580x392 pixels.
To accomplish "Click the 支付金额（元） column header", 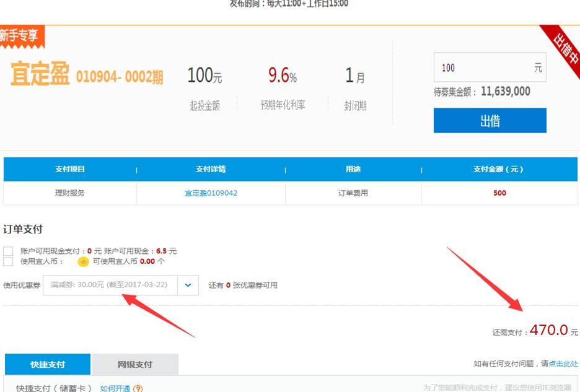I will click(x=499, y=169).
